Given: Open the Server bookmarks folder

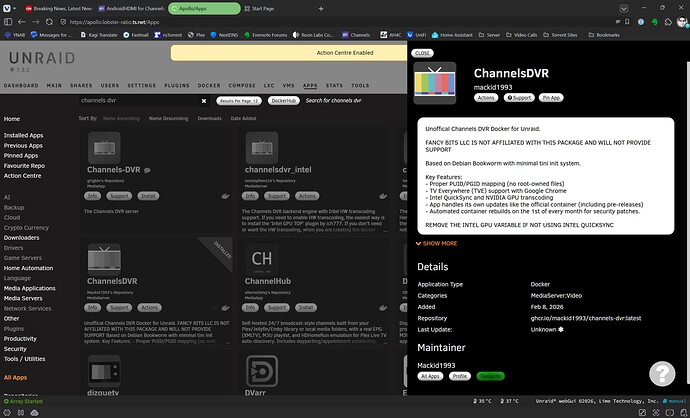Looking at the screenshot, I should (489, 35).
